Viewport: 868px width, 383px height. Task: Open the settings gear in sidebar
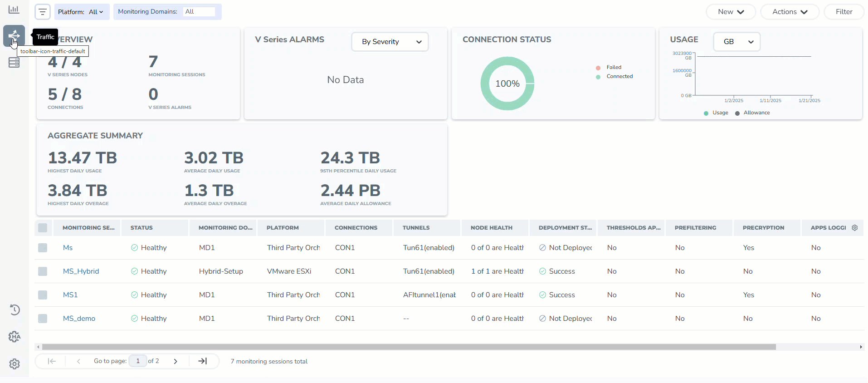[x=15, y=364]
